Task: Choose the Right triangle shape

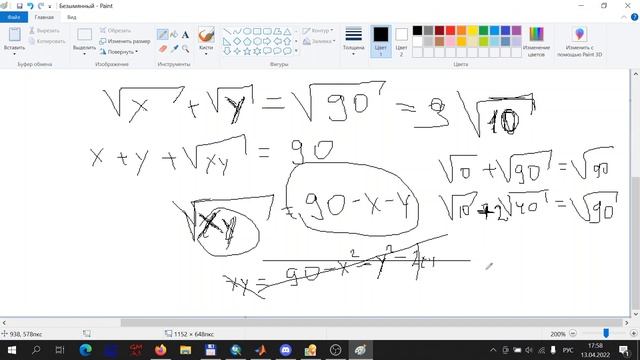Action: click(227, 41)
